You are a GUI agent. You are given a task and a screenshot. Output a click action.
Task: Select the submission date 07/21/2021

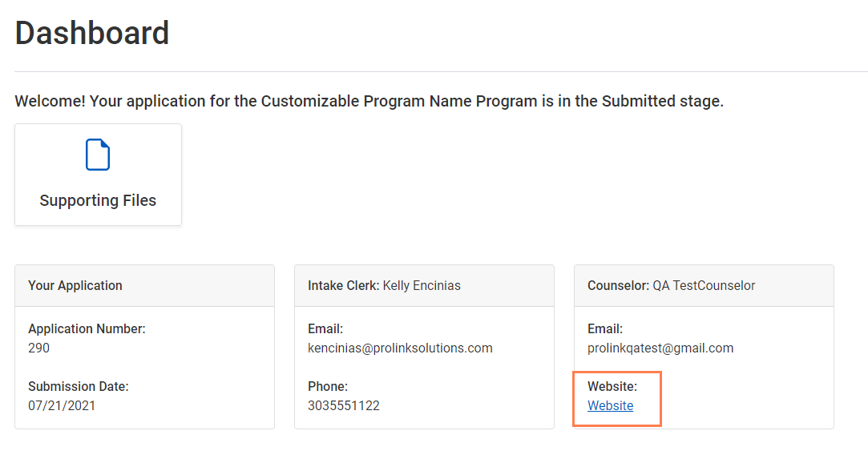[x=62, y=405]
